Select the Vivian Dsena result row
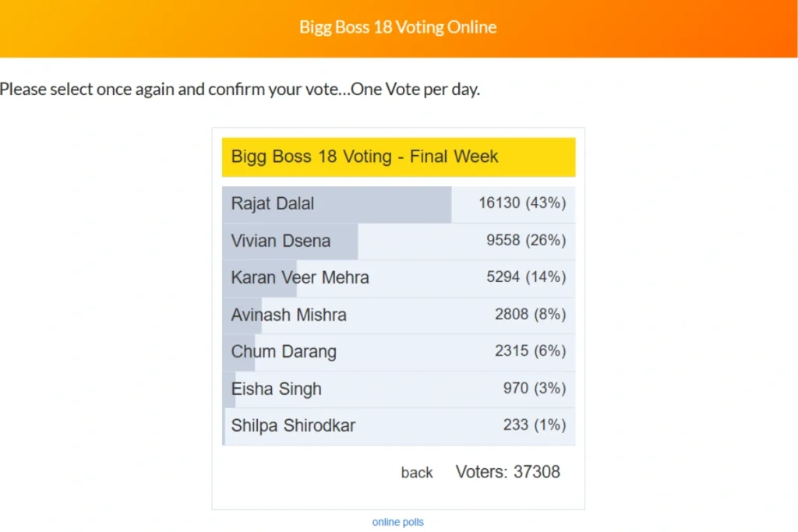The height and width of the screenshot is (532, 798). [x=398, y=241]
